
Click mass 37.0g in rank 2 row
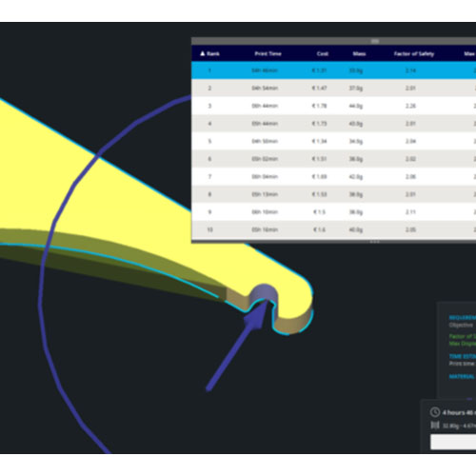356,88
